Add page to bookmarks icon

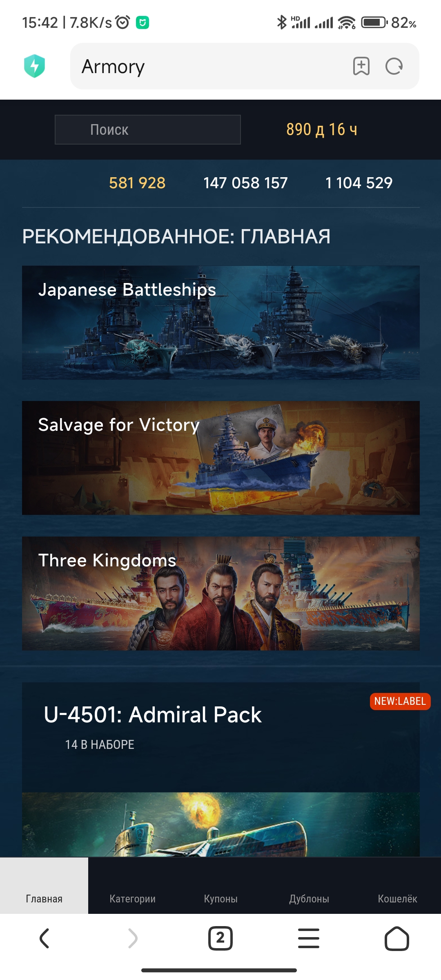(x=361, y=66)
